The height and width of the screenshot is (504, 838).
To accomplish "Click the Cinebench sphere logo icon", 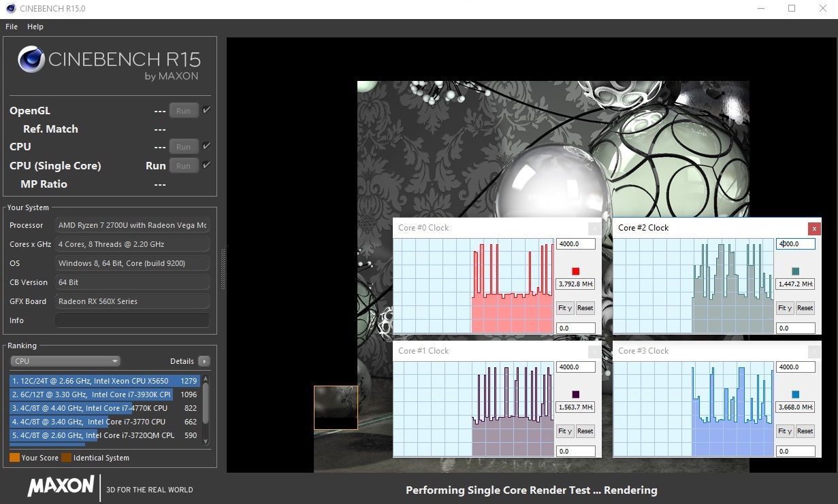I will (31, 59).
